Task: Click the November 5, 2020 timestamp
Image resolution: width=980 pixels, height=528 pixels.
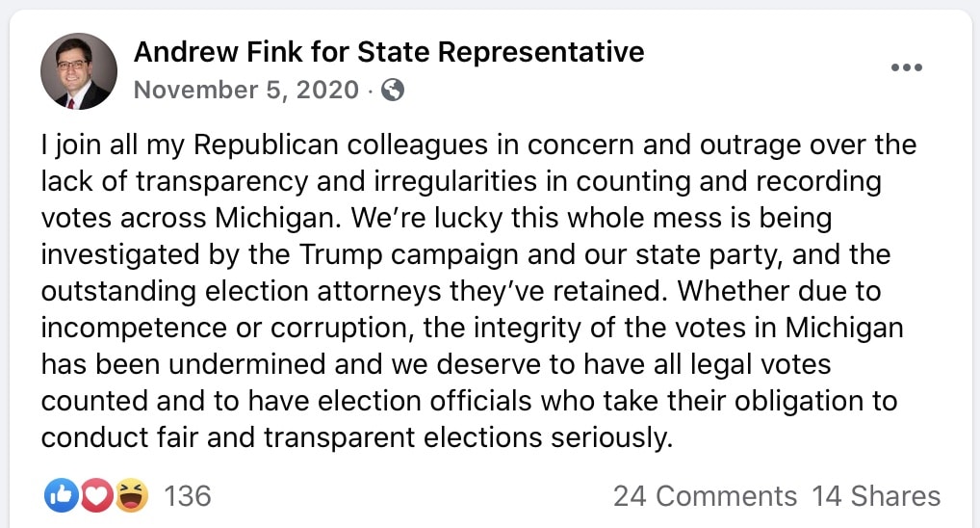Action: (246, 90)
